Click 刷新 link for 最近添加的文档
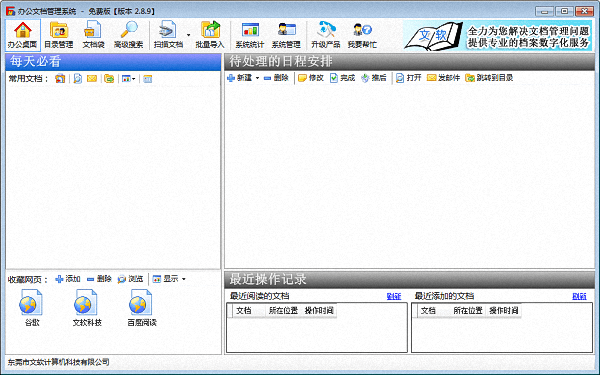The image size is (600, 375). tap(579, 296)
